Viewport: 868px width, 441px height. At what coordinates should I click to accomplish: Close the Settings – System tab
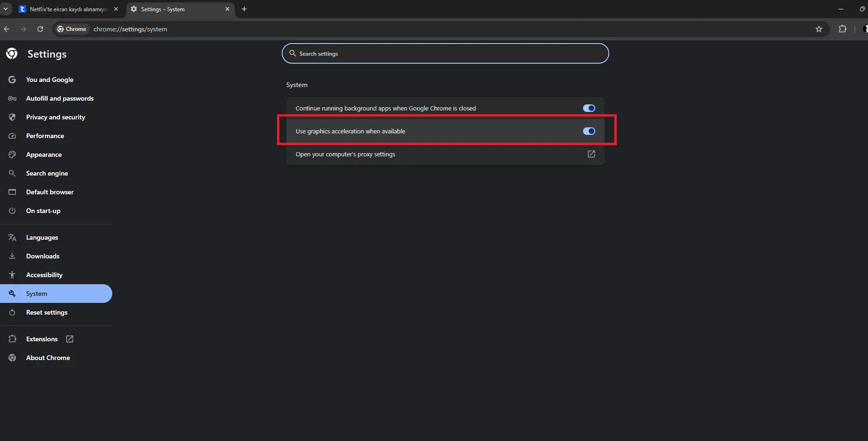pyautogui.click(x=227, y=9)
